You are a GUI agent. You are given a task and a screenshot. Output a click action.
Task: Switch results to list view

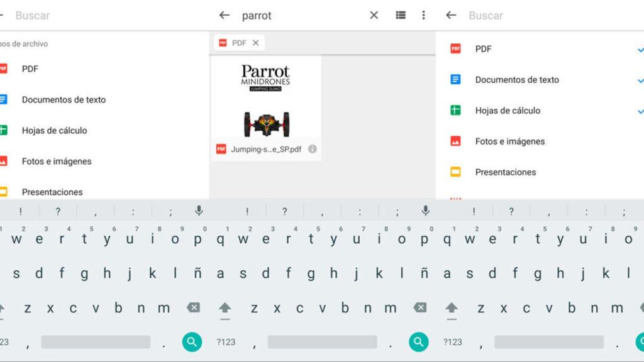coord(401,15)
